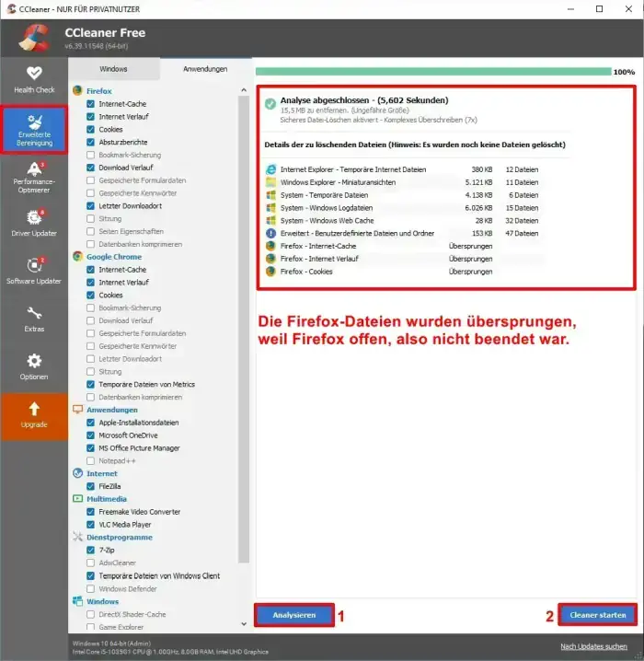Click the Internet category icon
Viewport: 644px width, 661px height.
click(77, 473)
